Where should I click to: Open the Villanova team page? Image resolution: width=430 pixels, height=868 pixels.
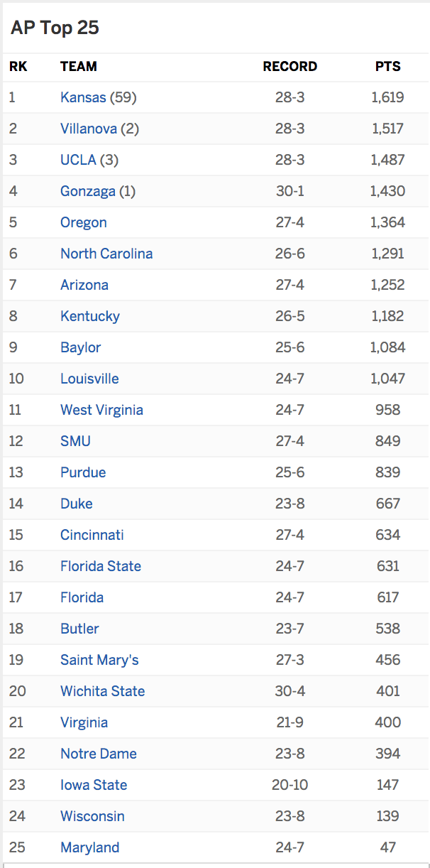[89, 129]
